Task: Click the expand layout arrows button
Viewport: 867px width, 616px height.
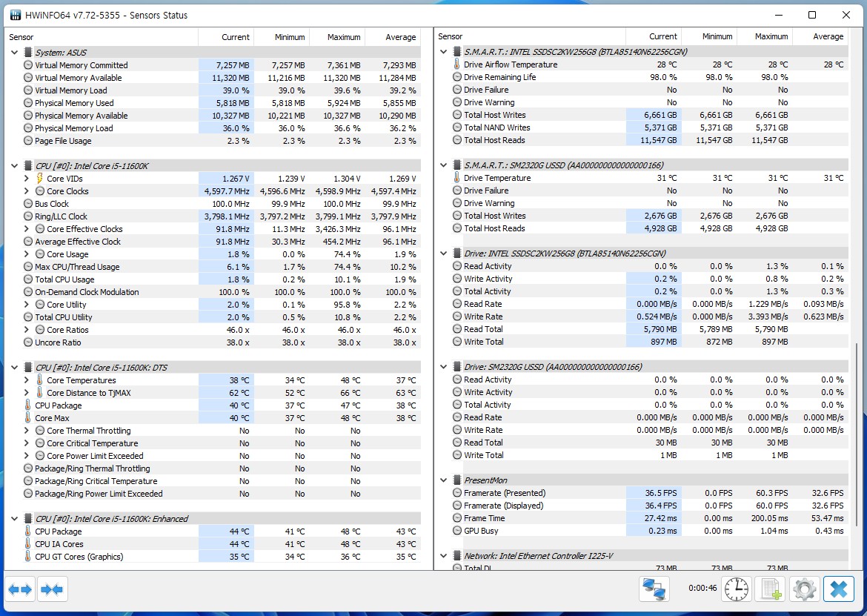Action: click(20, 589)
